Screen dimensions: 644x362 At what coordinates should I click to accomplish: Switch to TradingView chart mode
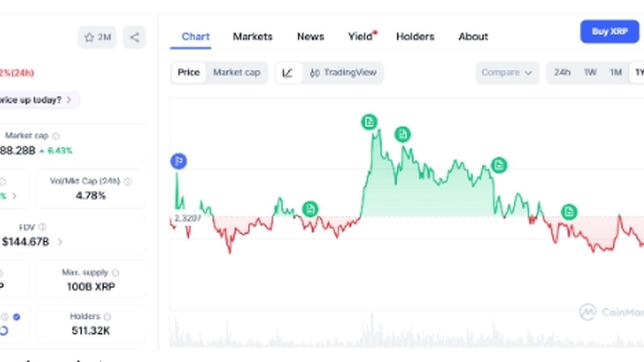pos(344,72)
